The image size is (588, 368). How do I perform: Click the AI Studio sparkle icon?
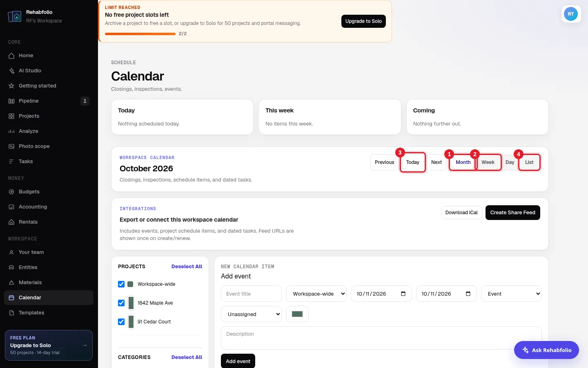click(11, 71)
